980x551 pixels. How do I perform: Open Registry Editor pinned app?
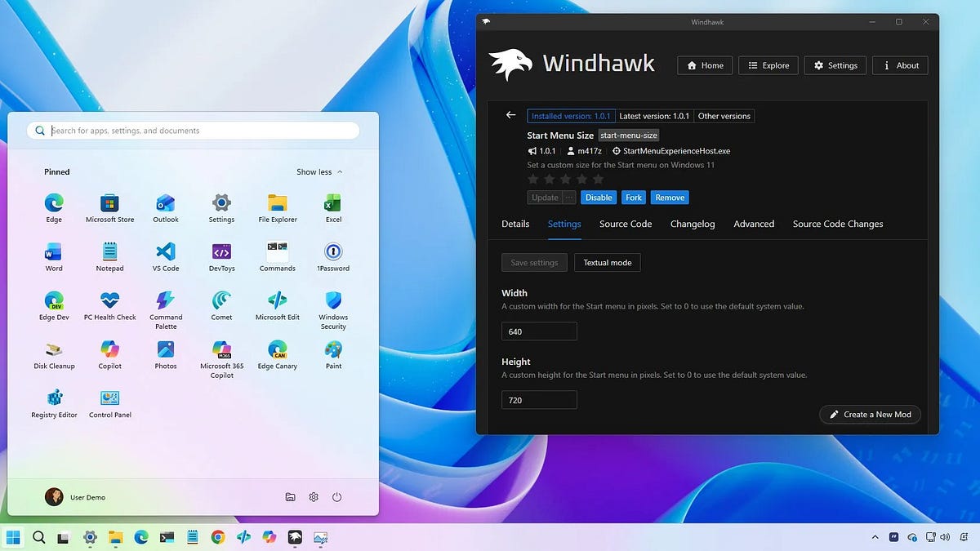54,404
